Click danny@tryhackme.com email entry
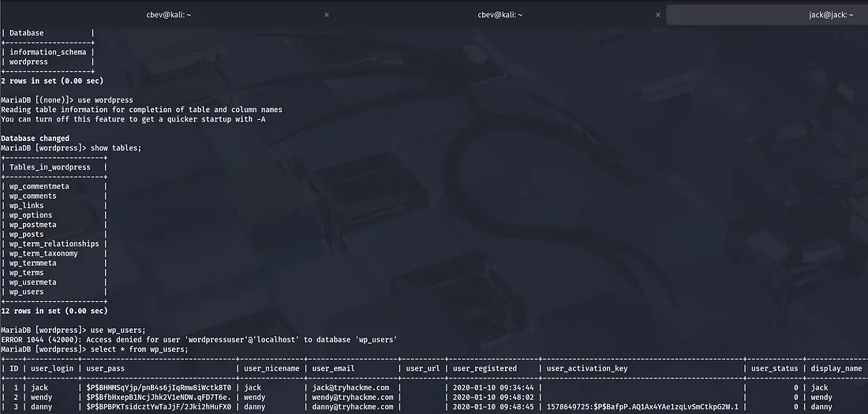Screen dimensions: 868x414 pos(353,407)
